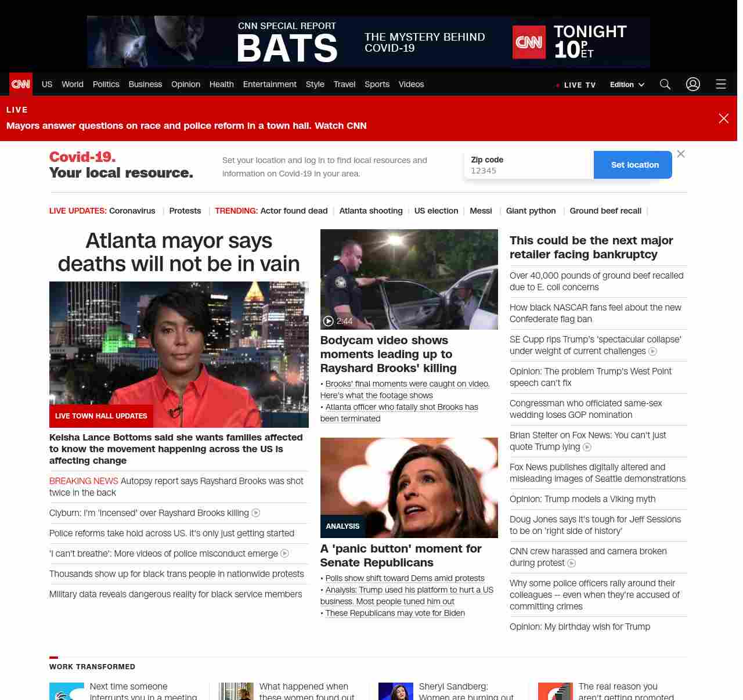743x700 pixels.
Task: Click play icon next to SE Cupp story
Action: click(652, 351)
